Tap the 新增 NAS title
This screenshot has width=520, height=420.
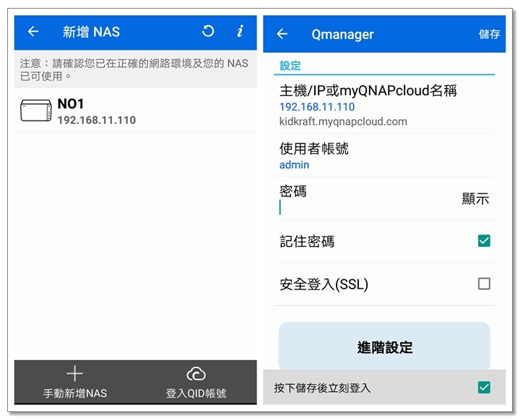click(91, 32)
